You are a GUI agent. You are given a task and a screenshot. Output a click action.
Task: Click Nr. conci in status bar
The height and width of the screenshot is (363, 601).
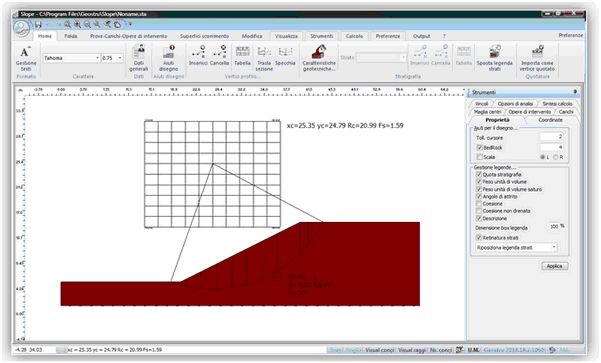coord(441,350)
